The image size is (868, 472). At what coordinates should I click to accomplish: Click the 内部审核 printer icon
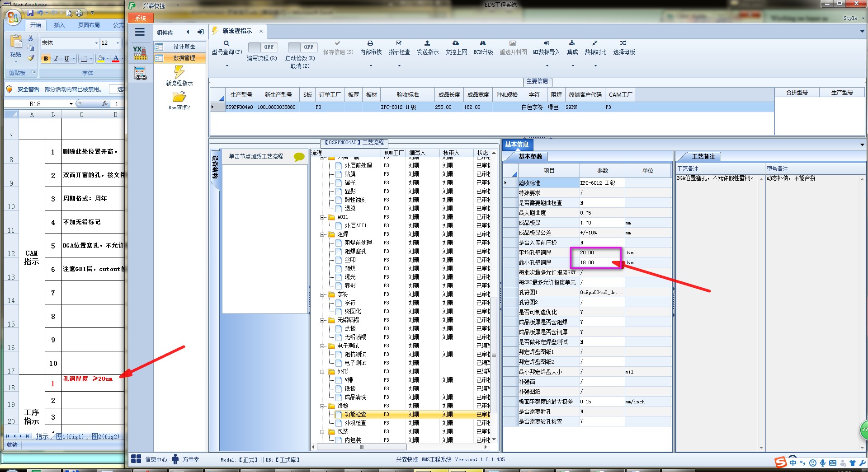click(x=370, y=43)
